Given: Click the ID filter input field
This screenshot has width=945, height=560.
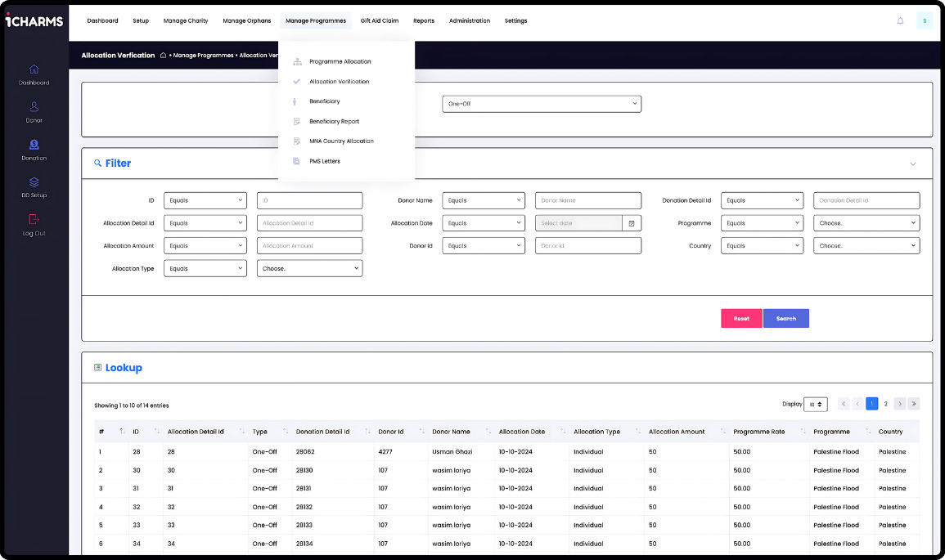Looking at the screenshot, I should point(310,200).
